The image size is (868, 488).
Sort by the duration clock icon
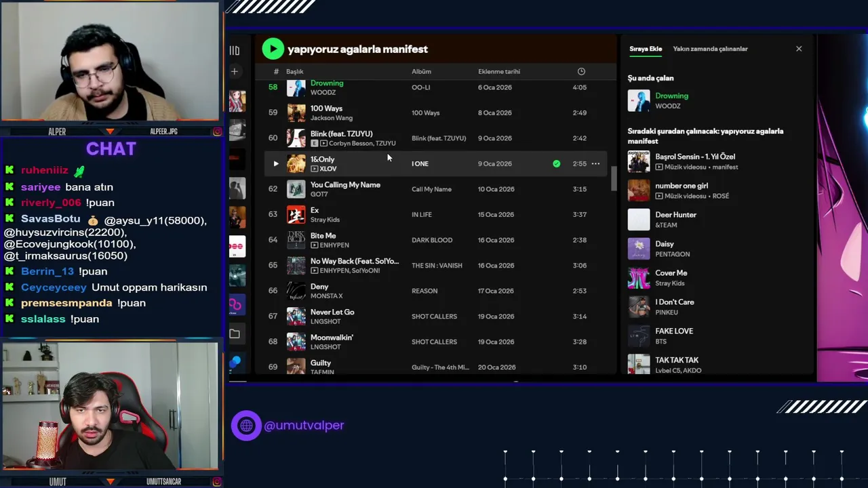click(581, 71)
